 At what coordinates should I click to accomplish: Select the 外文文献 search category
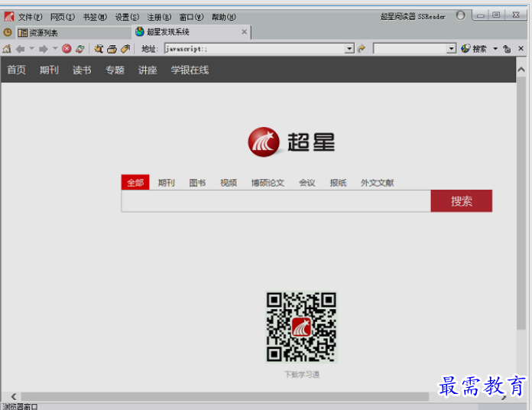(x=378, y=183)
